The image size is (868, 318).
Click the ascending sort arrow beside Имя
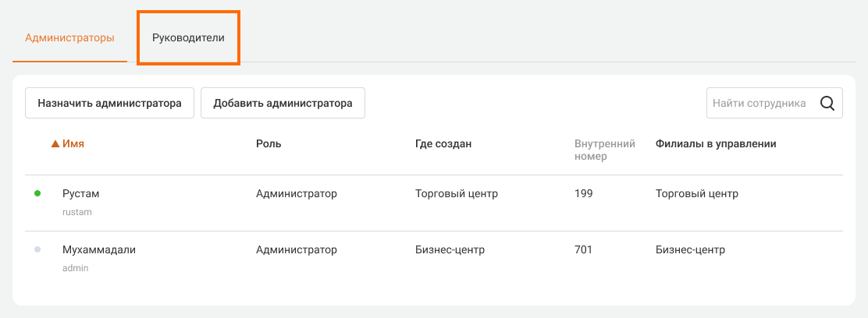(55, 144)
